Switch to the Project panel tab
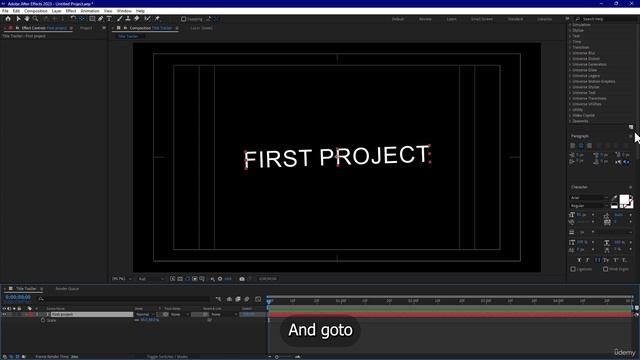 [x=86, y=28]
